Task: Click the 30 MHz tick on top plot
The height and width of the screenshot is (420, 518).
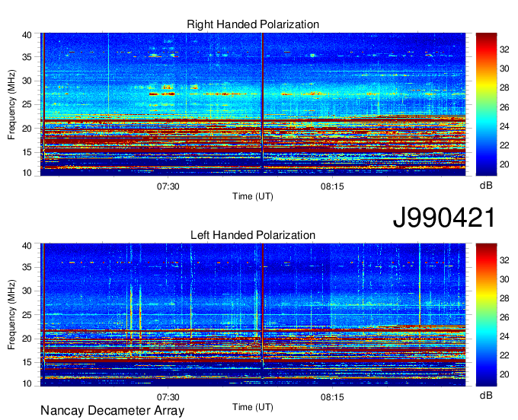Action: click(x=27, y=81)
